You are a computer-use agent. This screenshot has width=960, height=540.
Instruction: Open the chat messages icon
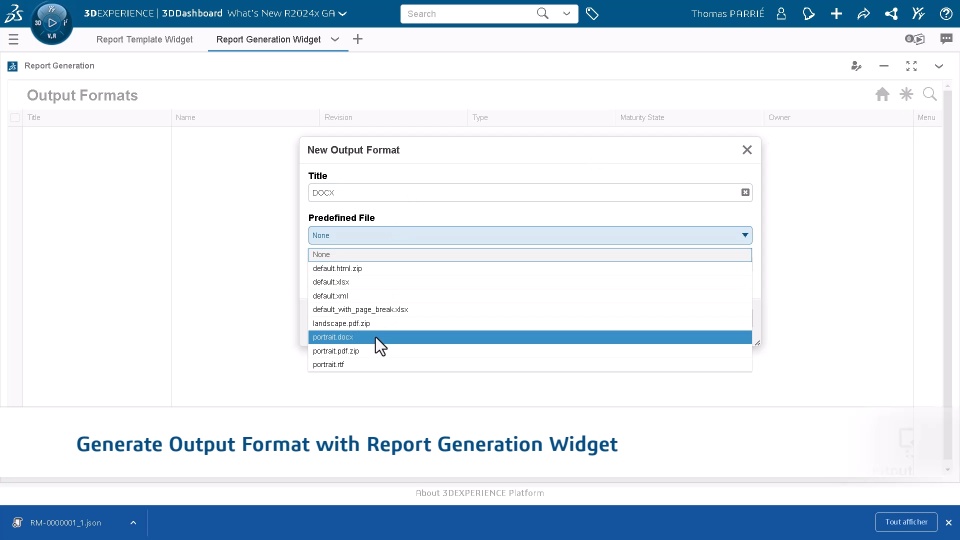click(947, 39)
